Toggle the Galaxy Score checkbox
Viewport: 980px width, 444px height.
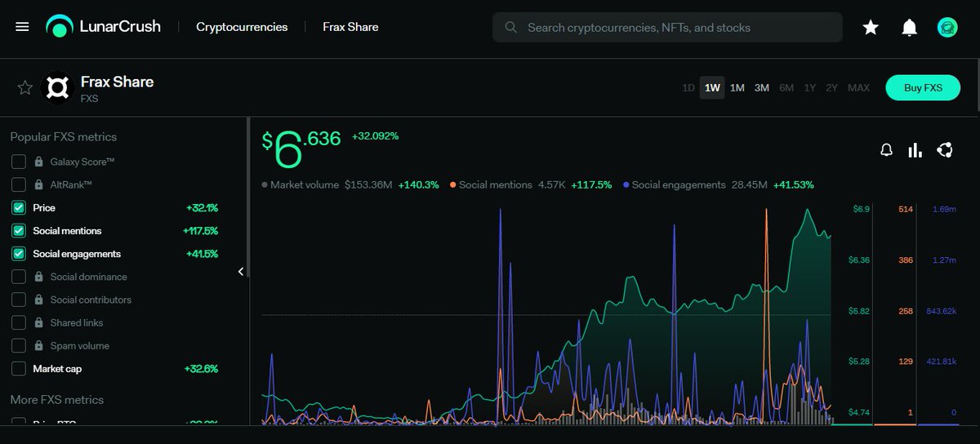tap(19, 162)
